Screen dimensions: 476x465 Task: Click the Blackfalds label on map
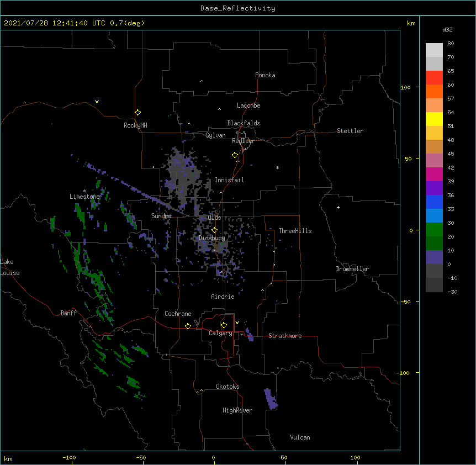(x=244, y=123)
